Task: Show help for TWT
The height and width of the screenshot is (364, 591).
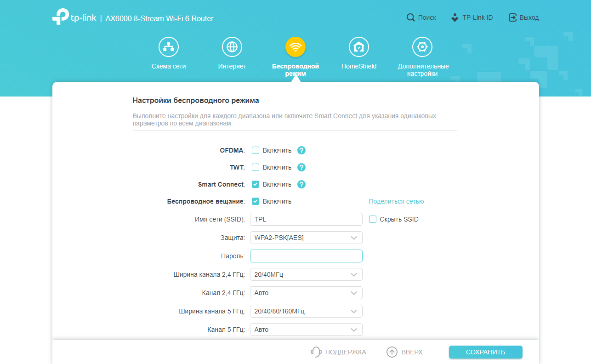Action: (x=301, y=167)
